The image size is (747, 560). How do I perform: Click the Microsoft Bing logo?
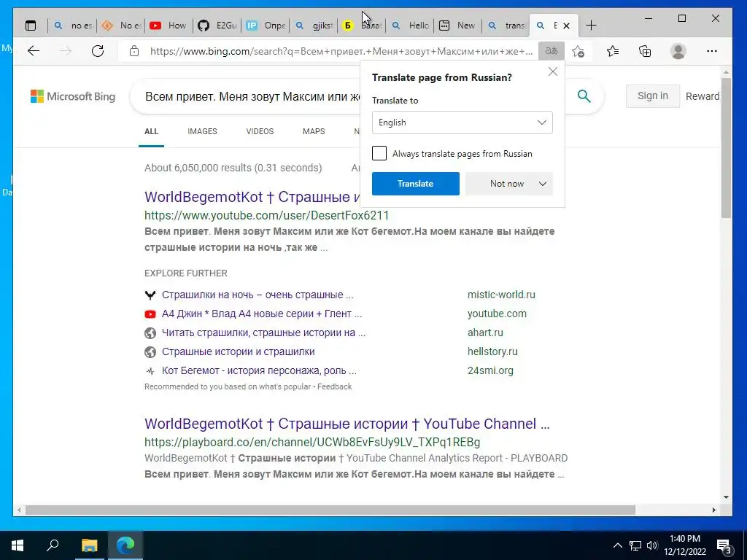pyautogui.click(x=73, y=96)
